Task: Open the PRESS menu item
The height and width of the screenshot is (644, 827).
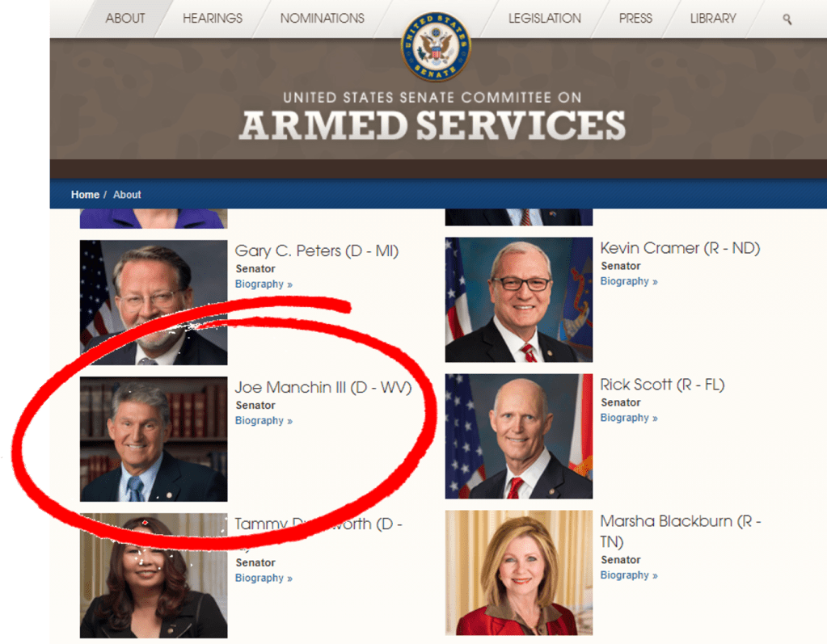Action: (635, 19)
